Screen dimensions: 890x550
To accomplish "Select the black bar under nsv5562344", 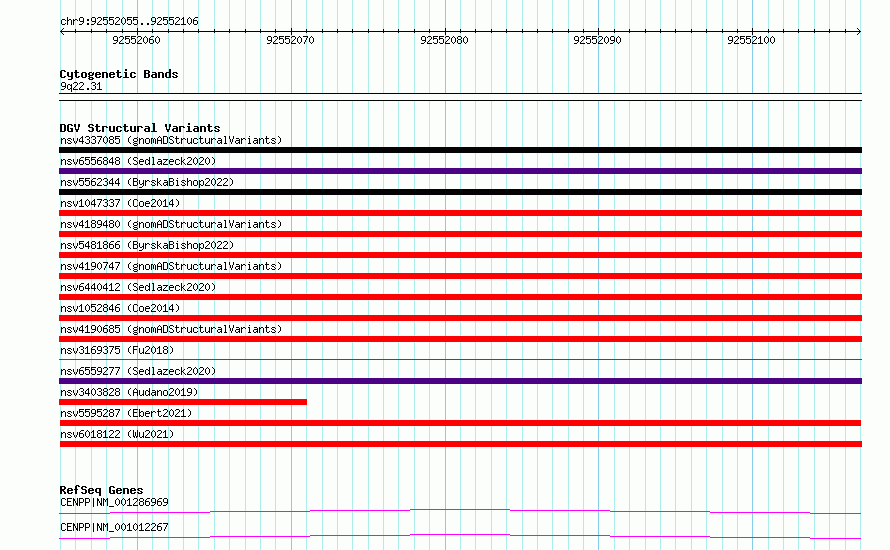I will click(460, 192).
